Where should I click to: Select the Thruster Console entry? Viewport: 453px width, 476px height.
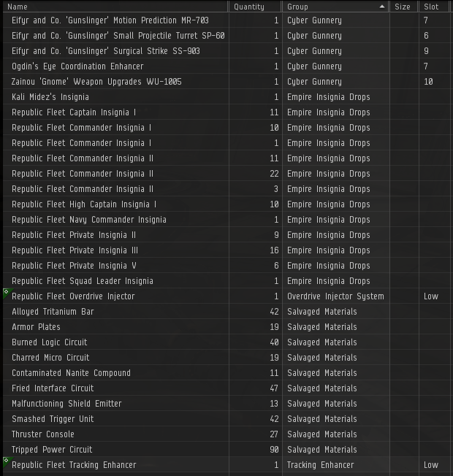(43, 434)
